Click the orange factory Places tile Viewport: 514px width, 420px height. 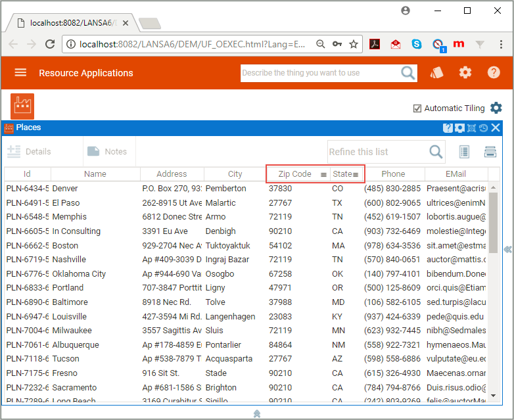(x=22, y=106)
